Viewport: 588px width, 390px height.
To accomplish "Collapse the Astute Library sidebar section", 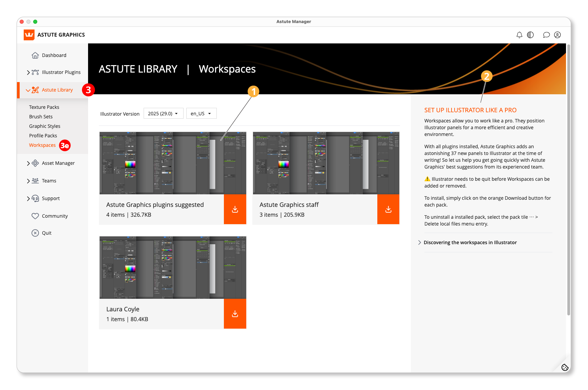I will (x=28, y=90).
